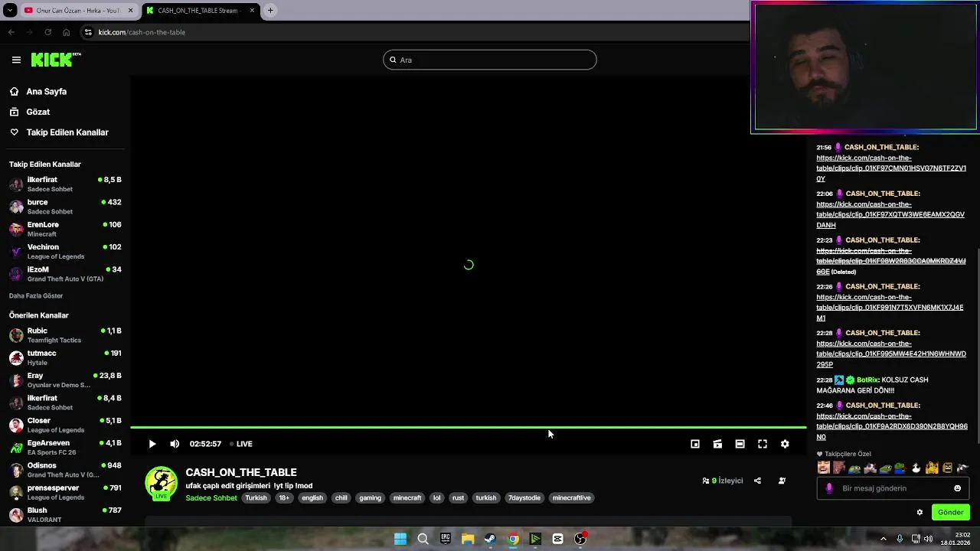Open tutmacc Hytale channel

click(65, 357)
